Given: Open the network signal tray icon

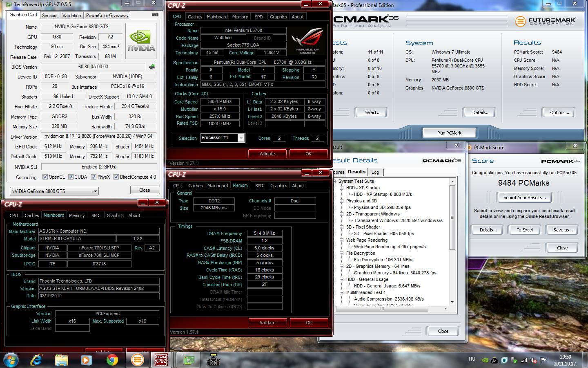Looking at the screenshot, I should [x=524, y=360].
